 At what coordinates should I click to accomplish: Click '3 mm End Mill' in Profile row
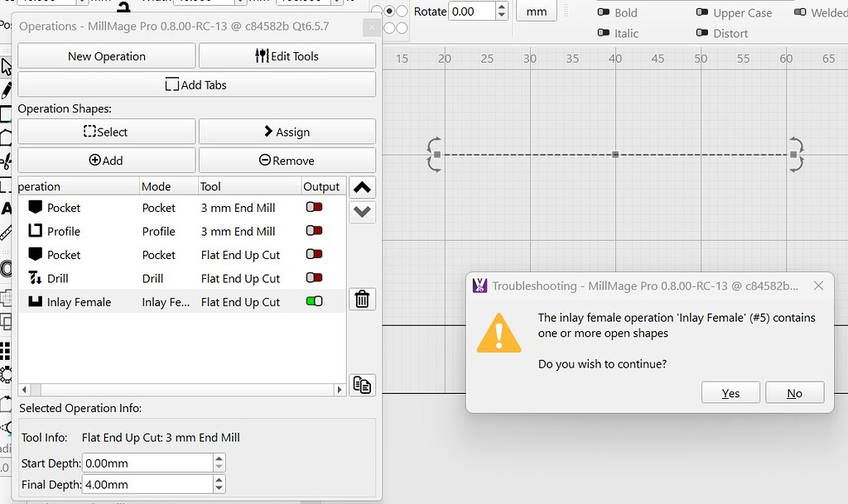(238, 231)
